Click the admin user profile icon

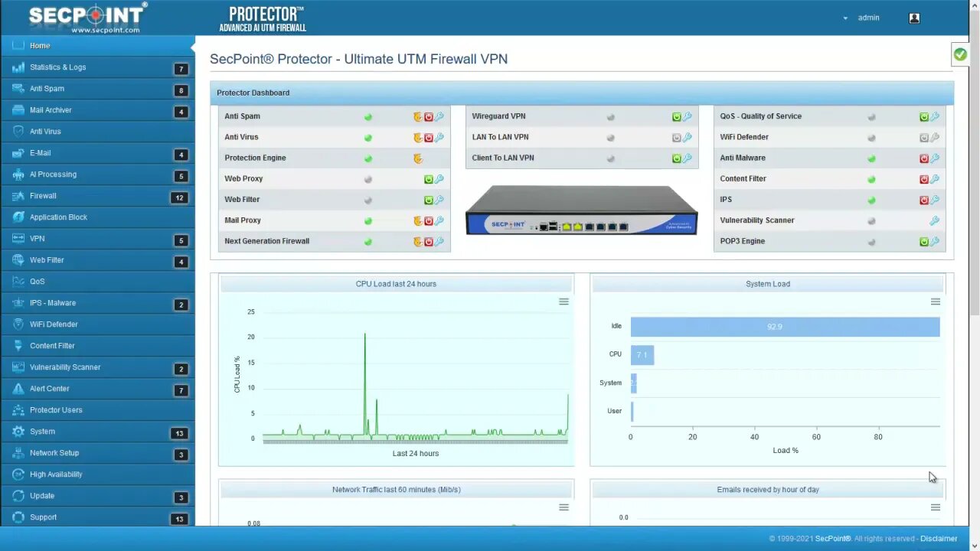pos(914,18)
